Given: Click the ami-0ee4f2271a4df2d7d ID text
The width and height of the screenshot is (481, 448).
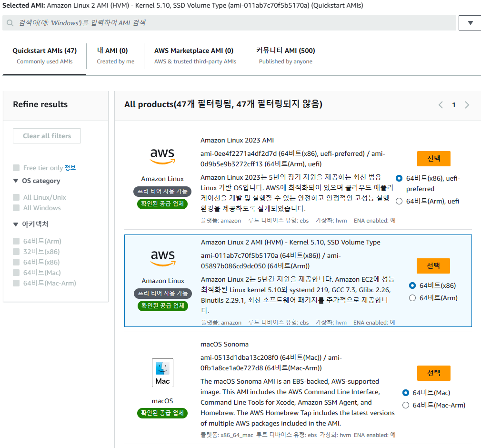Looking at the screenshot, I should 239,153.
